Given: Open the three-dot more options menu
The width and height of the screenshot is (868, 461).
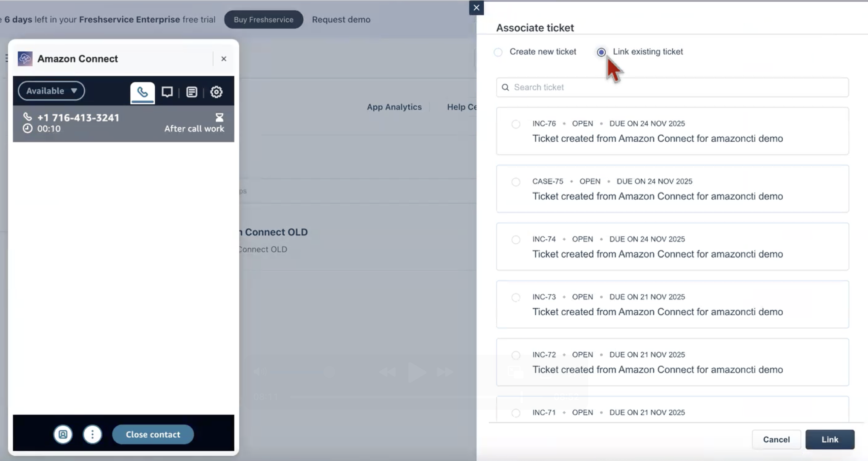Looking at the screenshot, I should [92, 434].
